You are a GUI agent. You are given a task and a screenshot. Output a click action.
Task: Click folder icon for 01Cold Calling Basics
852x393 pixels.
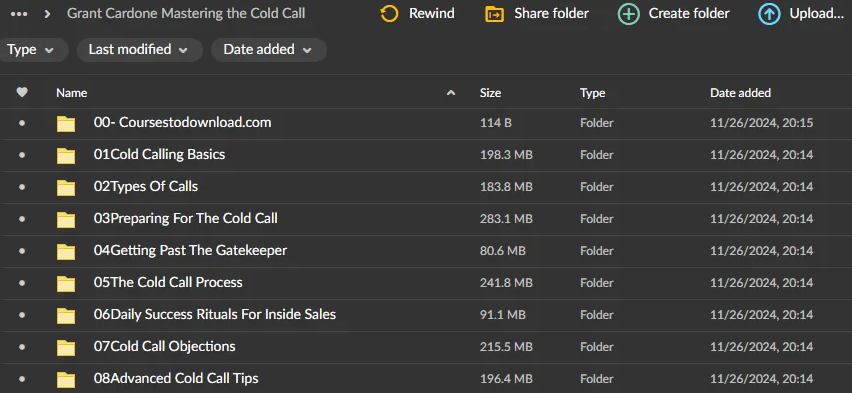click(x=66, y=155)
